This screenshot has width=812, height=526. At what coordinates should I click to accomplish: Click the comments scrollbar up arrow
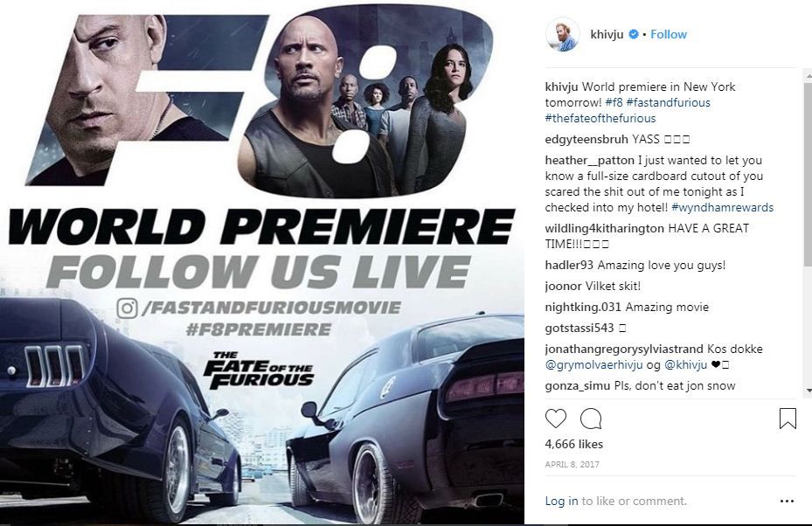808,76
